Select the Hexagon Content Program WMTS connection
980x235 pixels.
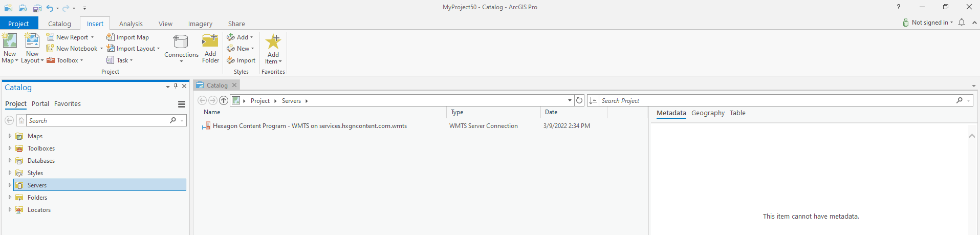(x=310, y=126)
